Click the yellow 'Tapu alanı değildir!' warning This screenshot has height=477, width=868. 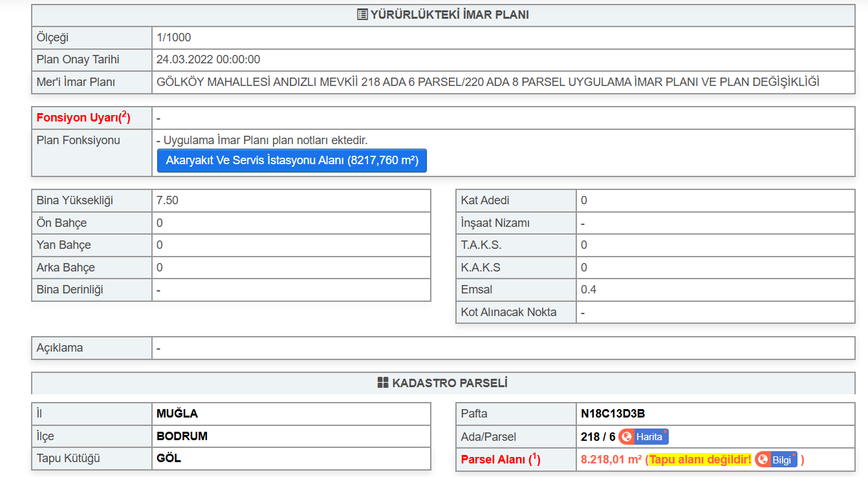coord(700,460)
